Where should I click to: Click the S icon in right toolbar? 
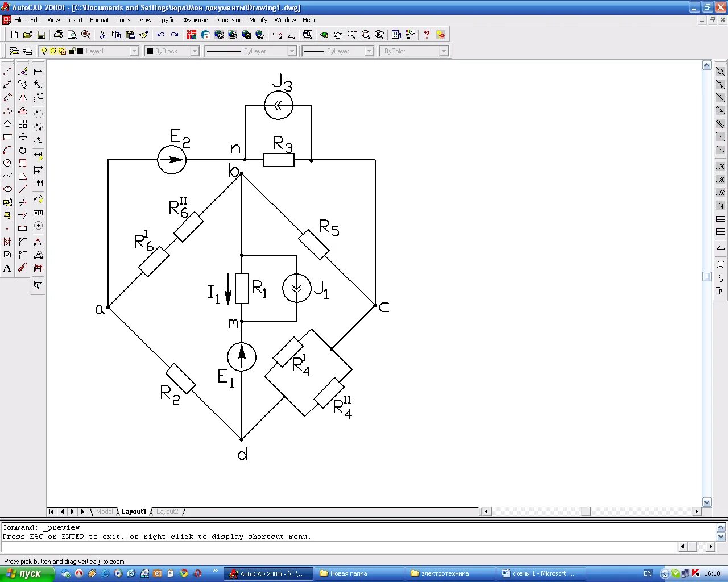point(721,278)
